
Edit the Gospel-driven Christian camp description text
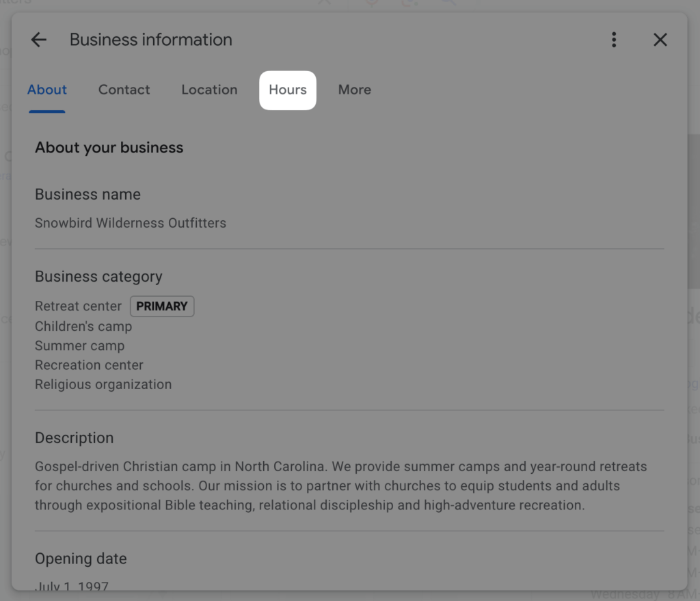(341, 486)
